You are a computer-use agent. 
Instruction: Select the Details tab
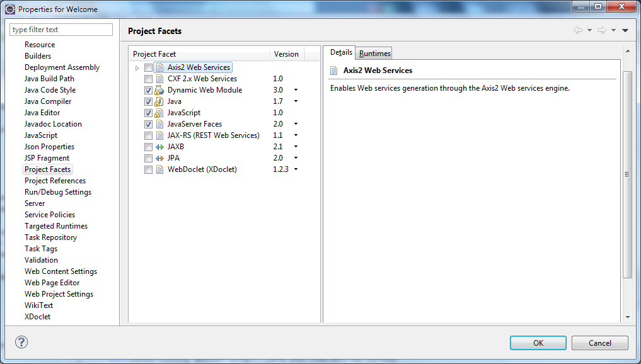point(341,52)
